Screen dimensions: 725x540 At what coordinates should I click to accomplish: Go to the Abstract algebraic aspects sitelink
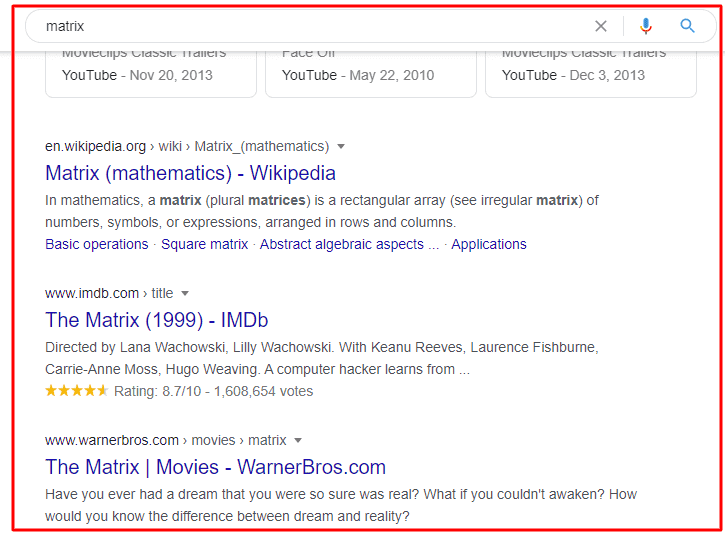(x=349, y=244)
